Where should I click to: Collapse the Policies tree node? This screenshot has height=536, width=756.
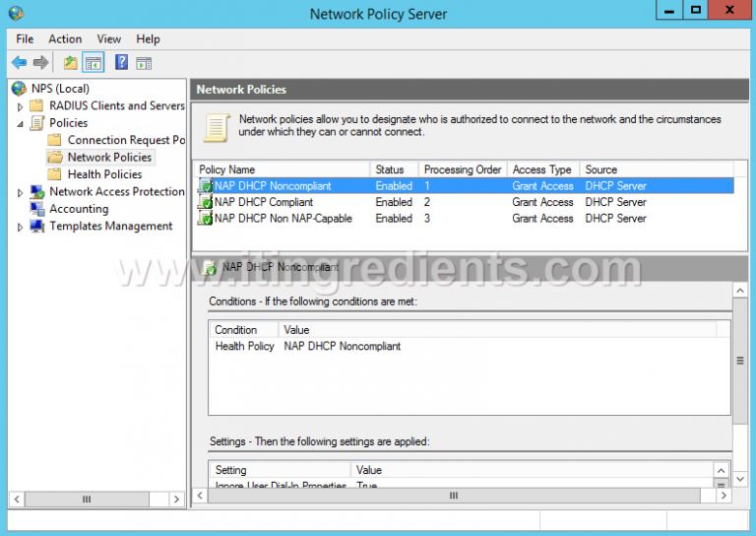[20, 124]
